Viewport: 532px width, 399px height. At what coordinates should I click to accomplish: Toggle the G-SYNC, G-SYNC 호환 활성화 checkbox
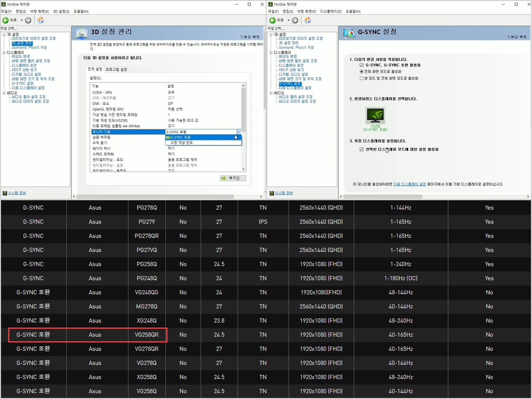click(361, 65)
